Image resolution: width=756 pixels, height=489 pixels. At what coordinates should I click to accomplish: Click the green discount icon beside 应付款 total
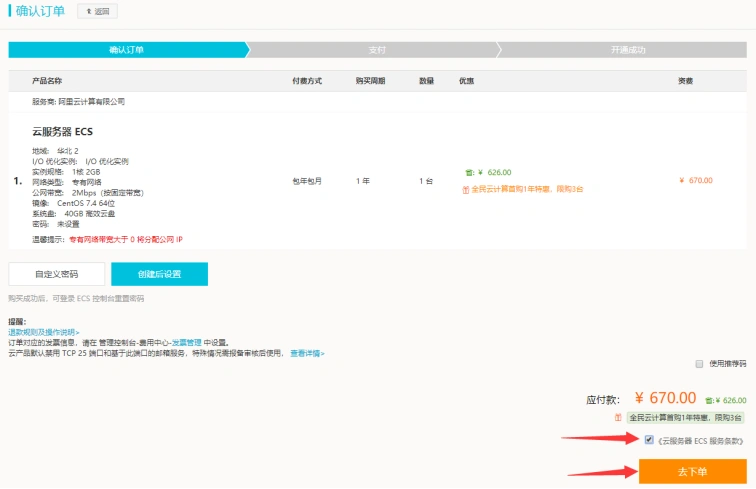(707, 400)
